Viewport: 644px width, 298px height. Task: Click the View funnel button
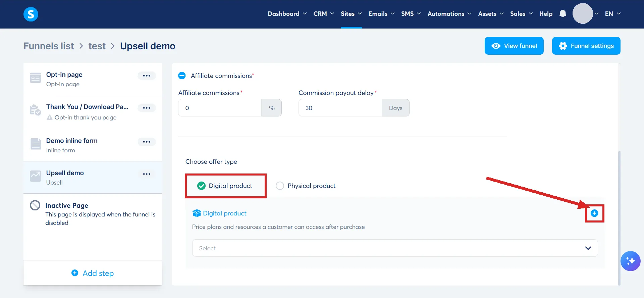514,46
